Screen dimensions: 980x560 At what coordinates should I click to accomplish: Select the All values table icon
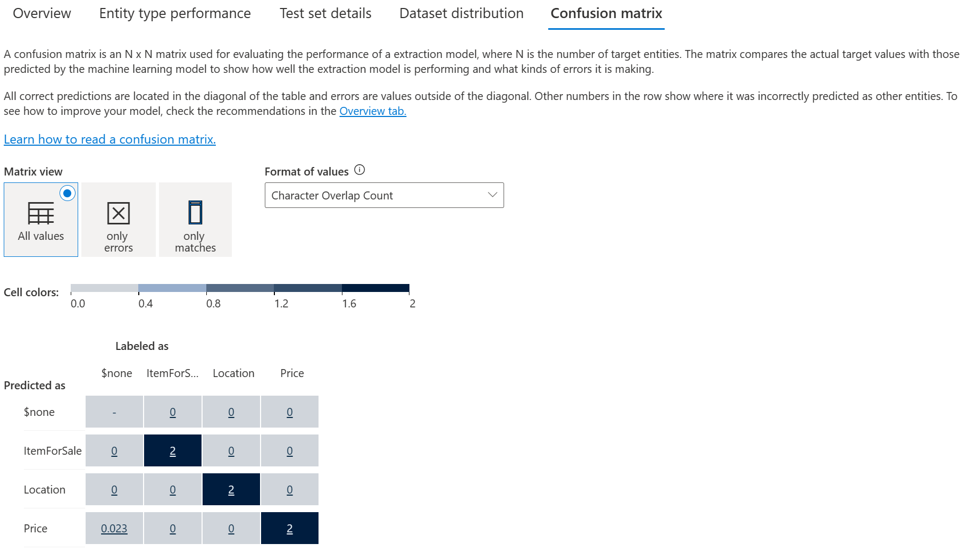tap(41, 213)
